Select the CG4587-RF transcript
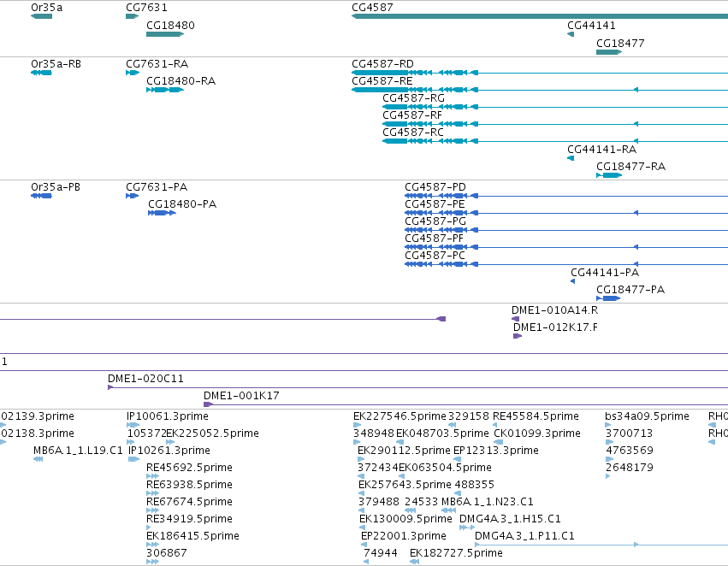Image resolution: width=728 pixels, height=566 pixels. pos(555,124)
